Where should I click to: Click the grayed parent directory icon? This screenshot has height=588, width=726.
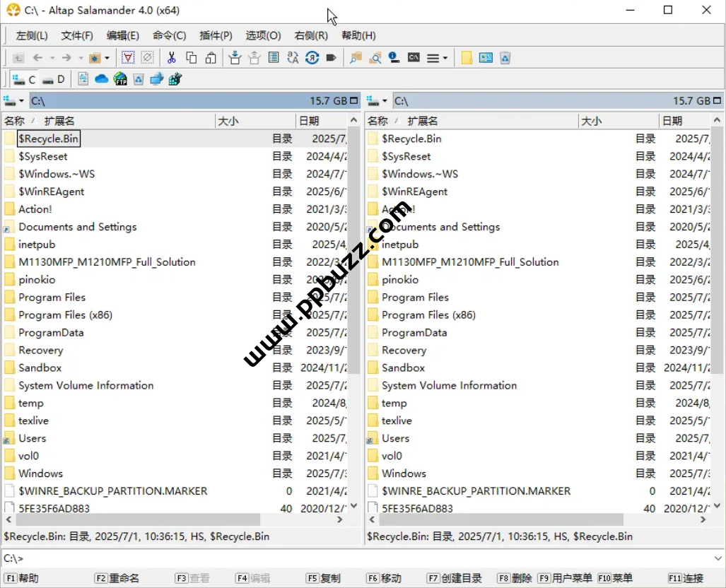tap(18, 58)
